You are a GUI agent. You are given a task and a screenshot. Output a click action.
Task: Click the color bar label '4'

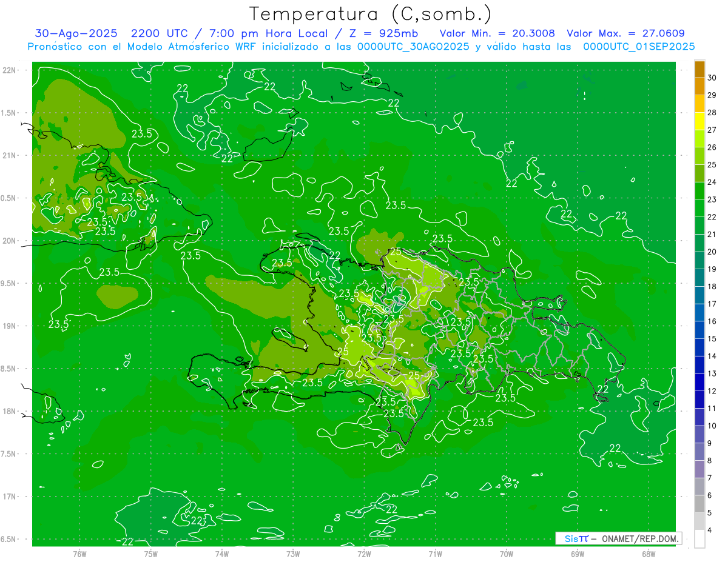pos(710,530)
